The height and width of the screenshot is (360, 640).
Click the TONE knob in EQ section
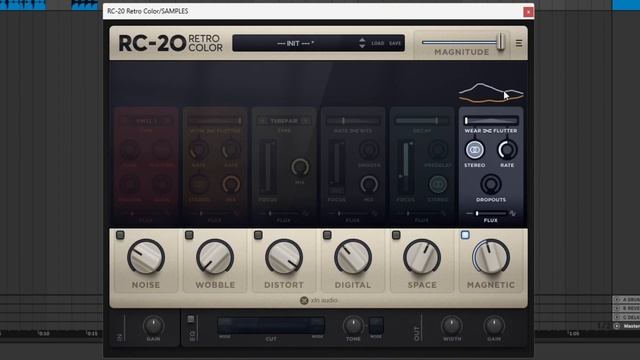(353, 326)
